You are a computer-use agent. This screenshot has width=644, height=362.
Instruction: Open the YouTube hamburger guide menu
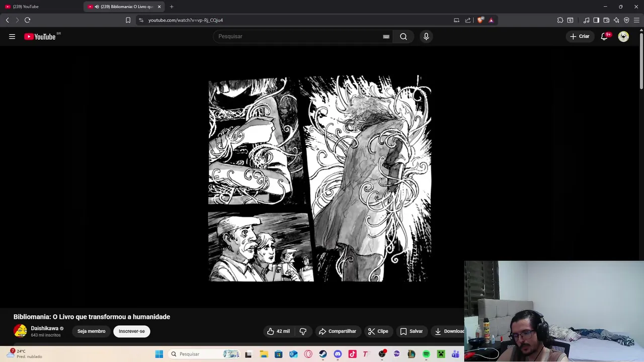12,36
